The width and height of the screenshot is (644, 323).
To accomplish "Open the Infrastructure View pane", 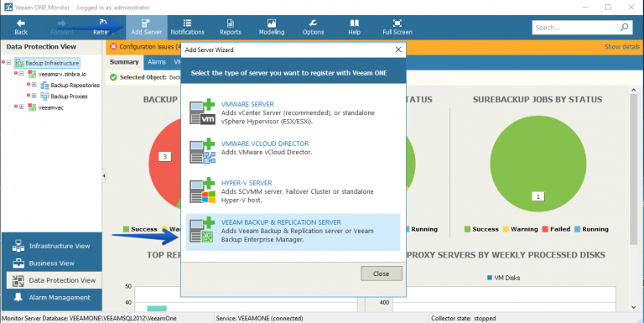I will (51, 246).
